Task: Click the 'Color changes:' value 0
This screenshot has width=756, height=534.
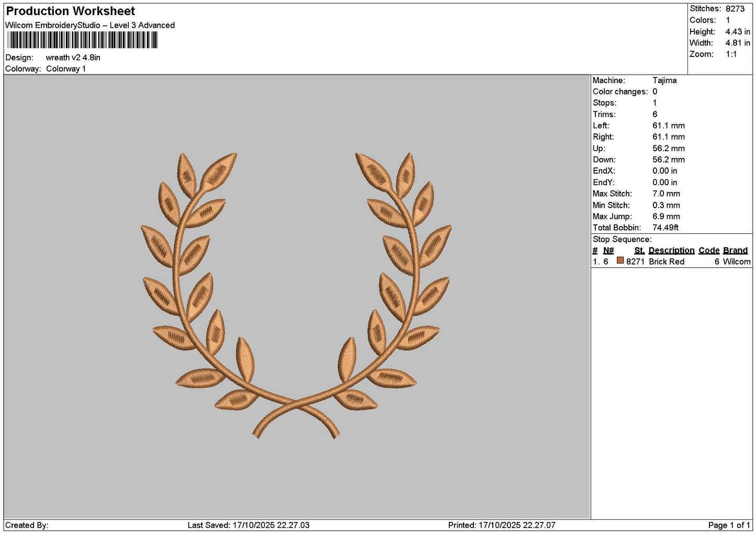Action: [655, 92]
